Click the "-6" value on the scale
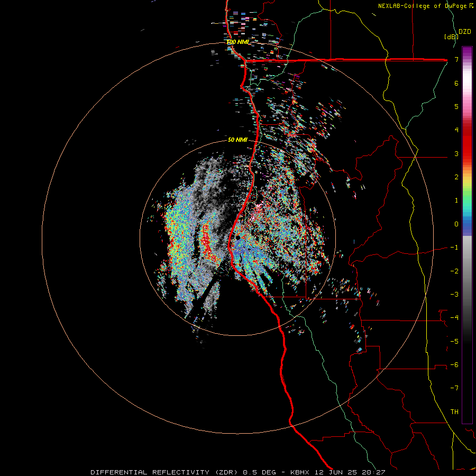 454,365
